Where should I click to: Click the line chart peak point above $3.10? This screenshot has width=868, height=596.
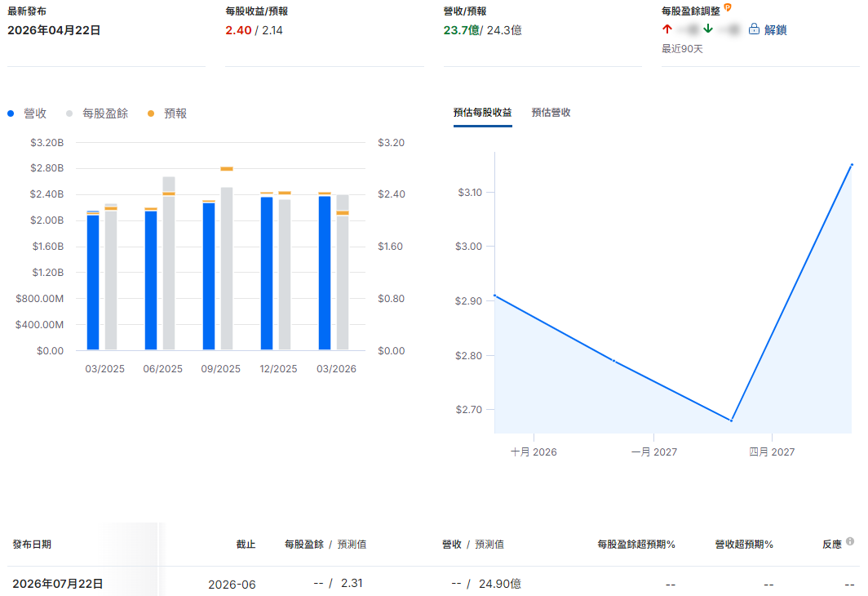pos(852,164)
